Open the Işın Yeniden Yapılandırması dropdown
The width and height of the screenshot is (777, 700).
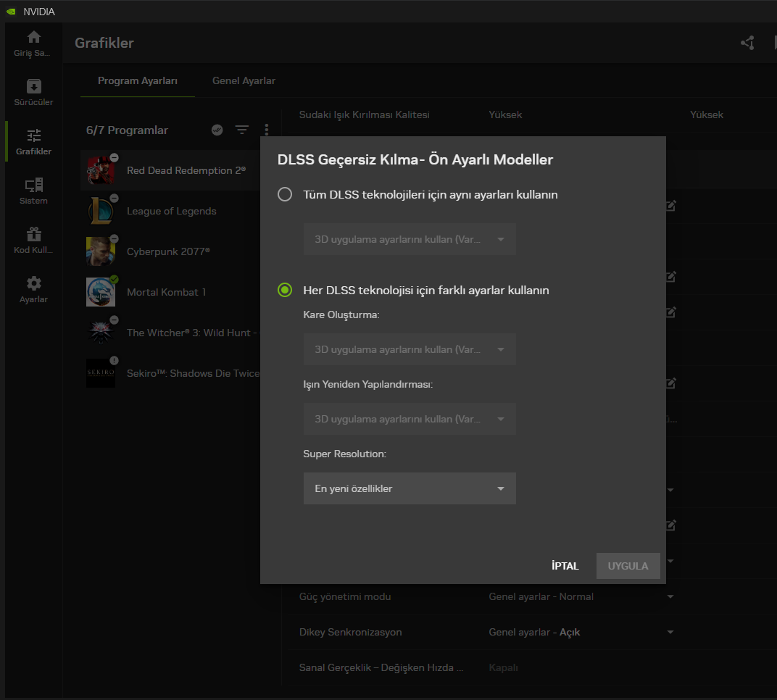coord(410,419)
